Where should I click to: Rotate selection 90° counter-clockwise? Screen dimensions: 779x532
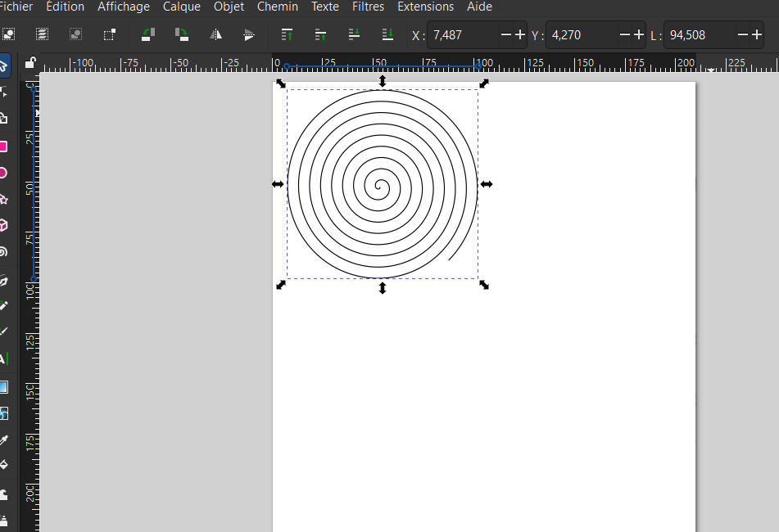[147, 35]
